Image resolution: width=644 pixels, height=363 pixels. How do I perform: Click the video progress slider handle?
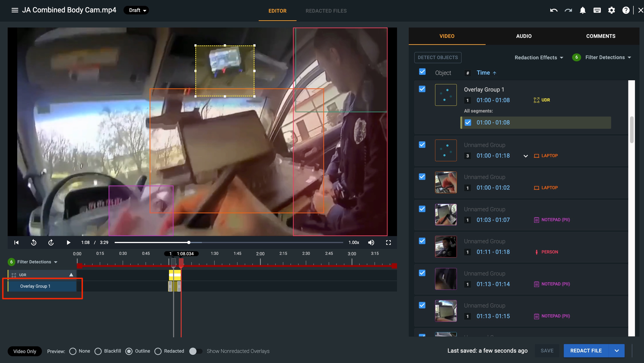click(x=189, y=242)
